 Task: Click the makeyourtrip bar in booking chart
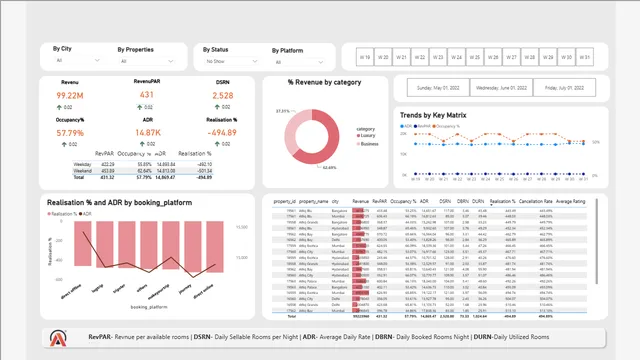coord(171,245)
